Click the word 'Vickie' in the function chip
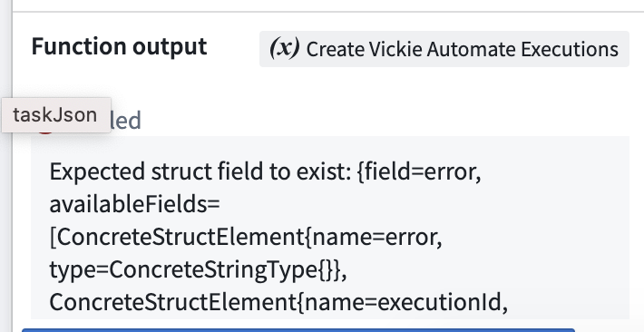The image size is (644, 332). [x=395, y=49]
